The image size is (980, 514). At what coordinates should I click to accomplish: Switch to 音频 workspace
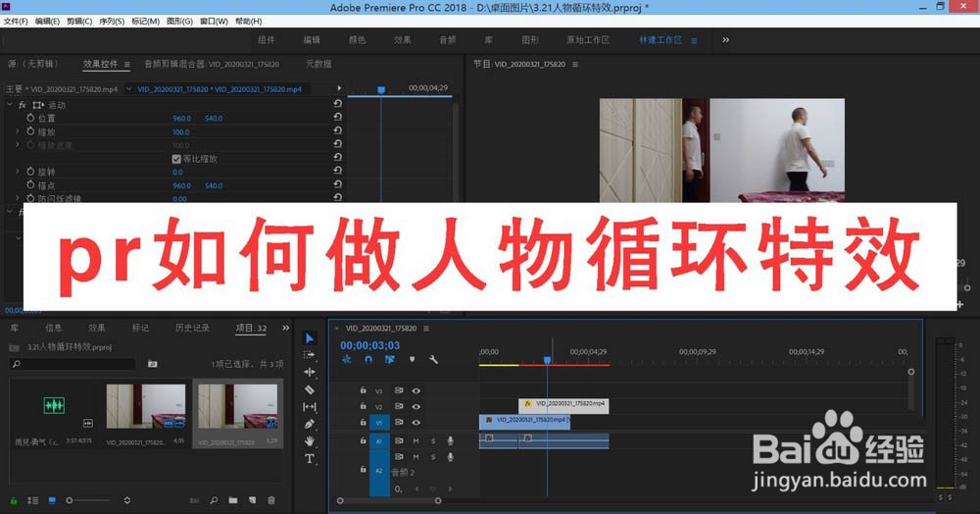click(448, 40)
